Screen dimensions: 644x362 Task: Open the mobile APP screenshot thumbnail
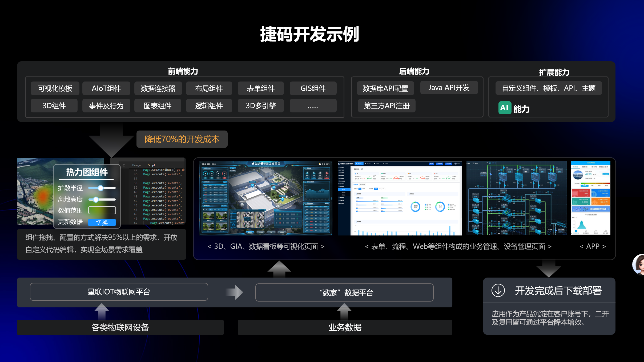[590, 198]
